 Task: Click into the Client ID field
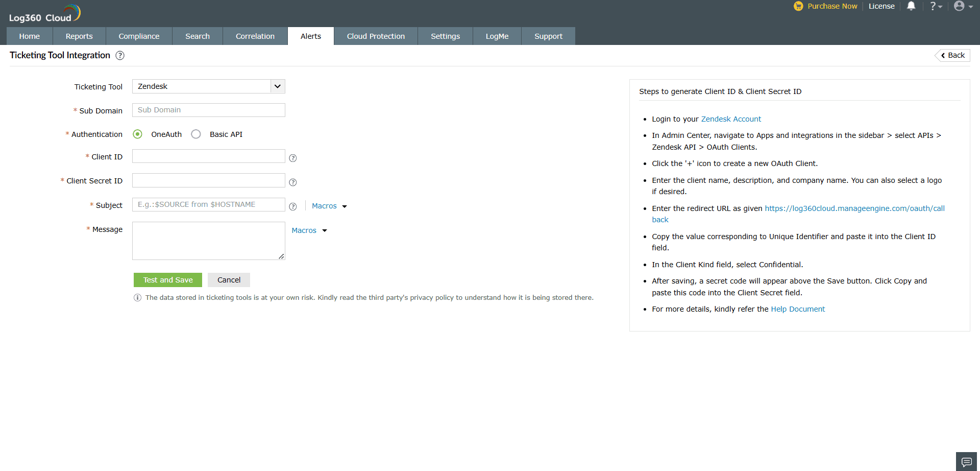coord(209,156)
